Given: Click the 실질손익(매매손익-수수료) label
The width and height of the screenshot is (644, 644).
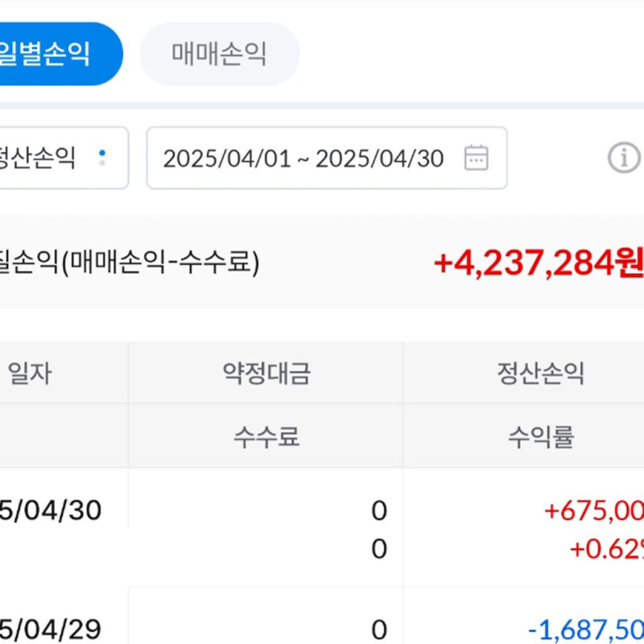Looking at the screenshot, I should click(129, 262).
